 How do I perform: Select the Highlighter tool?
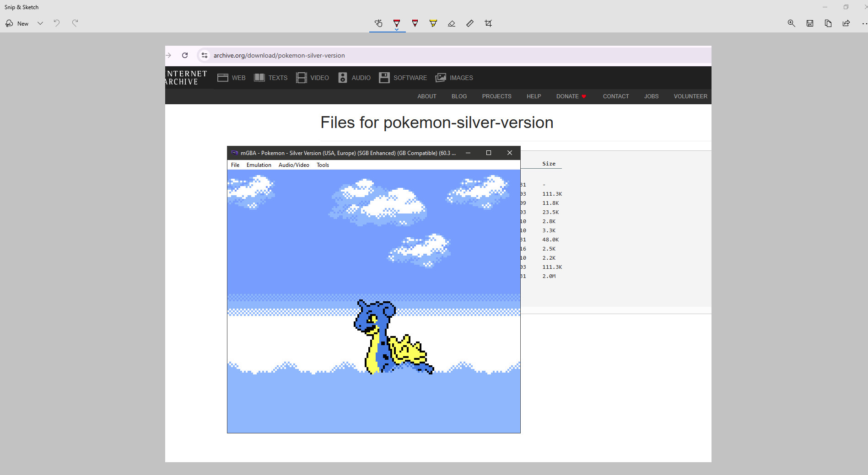(433, 23)
